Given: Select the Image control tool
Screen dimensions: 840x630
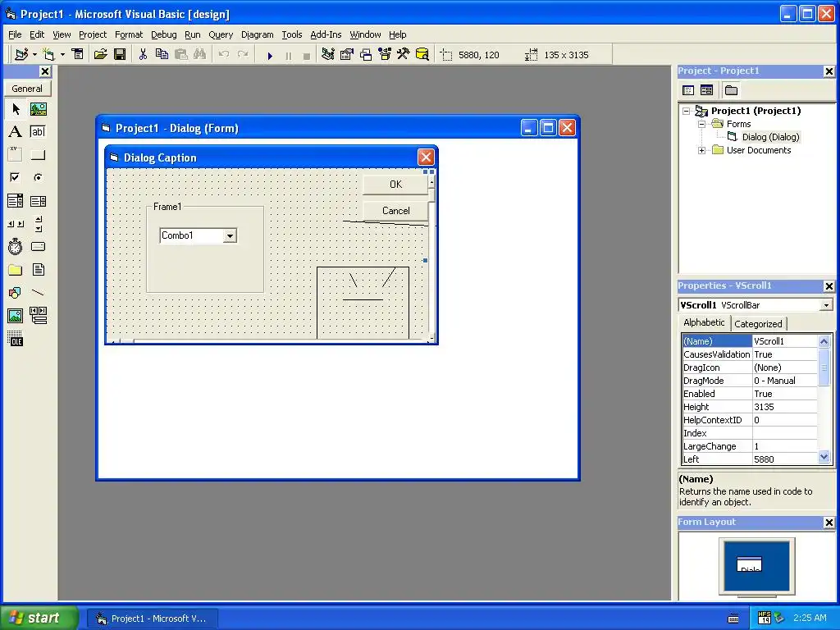Looking at the screenshot, I should coord(16,316).
